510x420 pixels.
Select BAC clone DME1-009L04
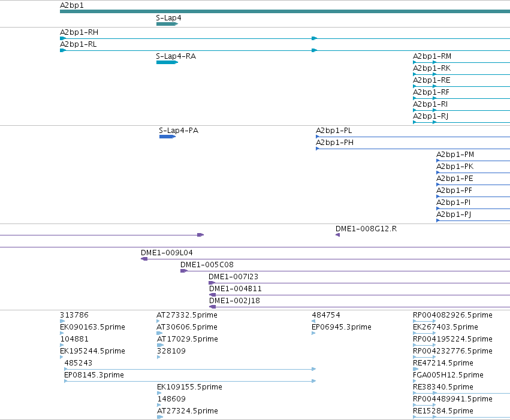[x=167, y=253]
